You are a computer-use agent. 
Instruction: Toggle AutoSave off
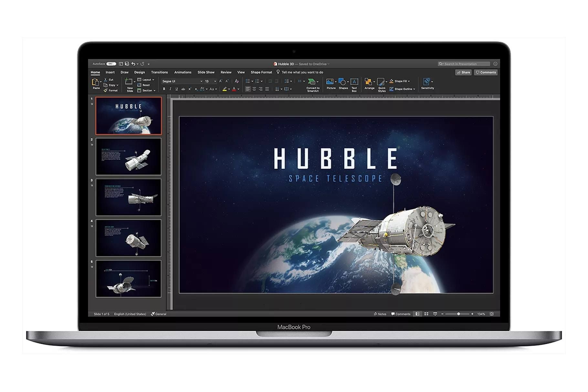click(112, 63)
